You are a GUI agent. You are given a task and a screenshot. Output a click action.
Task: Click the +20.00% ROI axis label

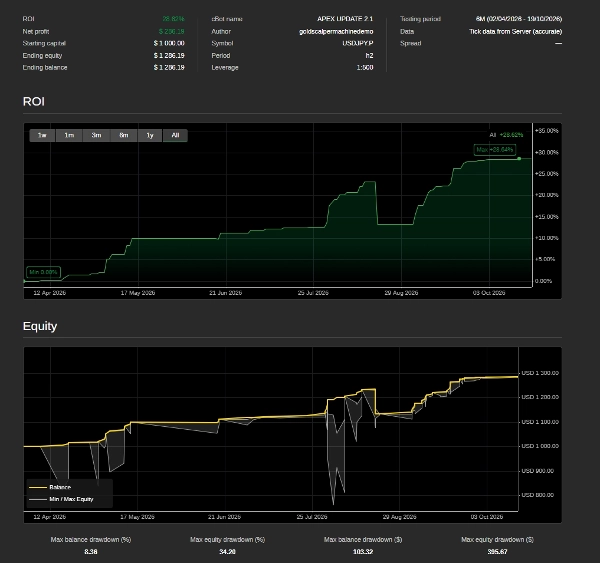[546, 195]
